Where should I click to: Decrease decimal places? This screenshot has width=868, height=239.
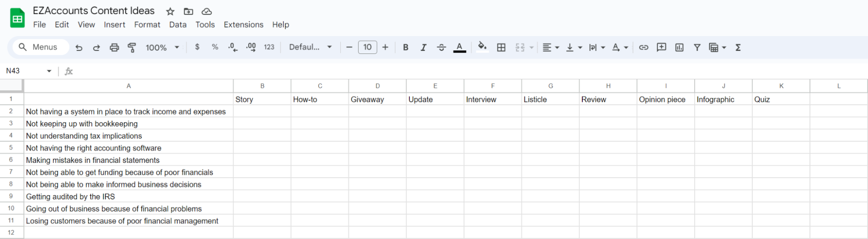pos(233,47)
